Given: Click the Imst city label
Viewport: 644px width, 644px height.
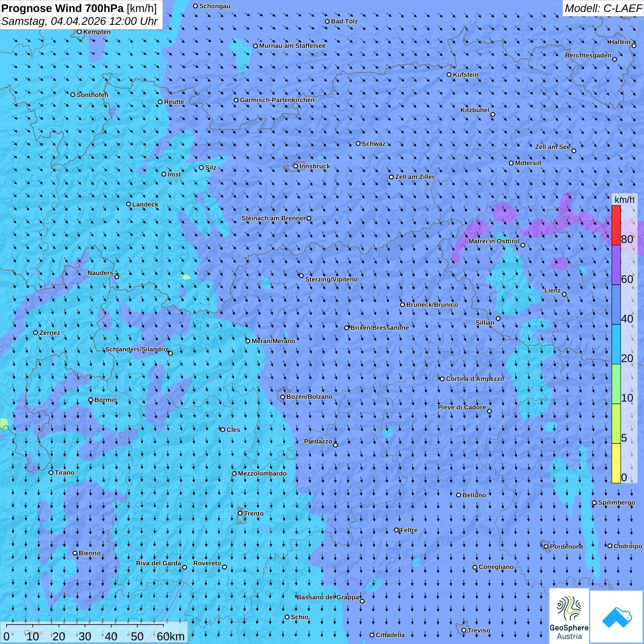Looking at the screenshot, I should (174, 174).
